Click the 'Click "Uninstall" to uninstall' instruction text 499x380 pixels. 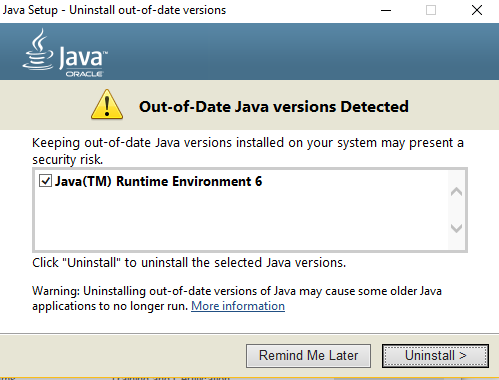coord(189,263)
